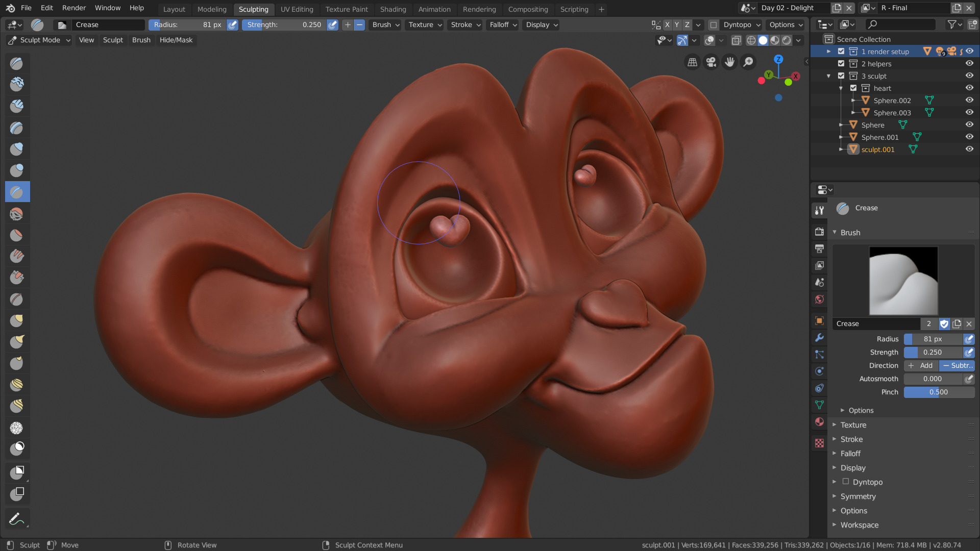Adjust the Pinch value slider

(938, 391)
